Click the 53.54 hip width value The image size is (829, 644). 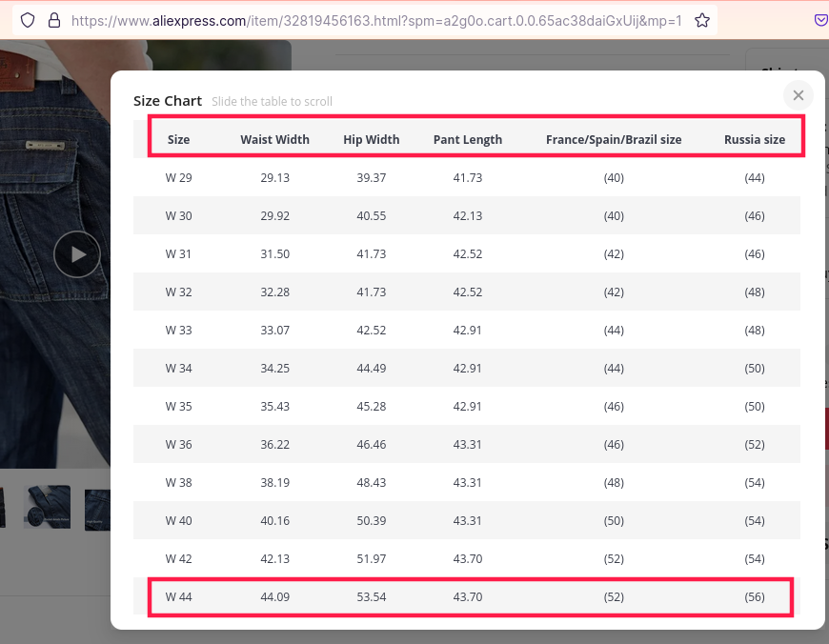(x=371, y=597)
